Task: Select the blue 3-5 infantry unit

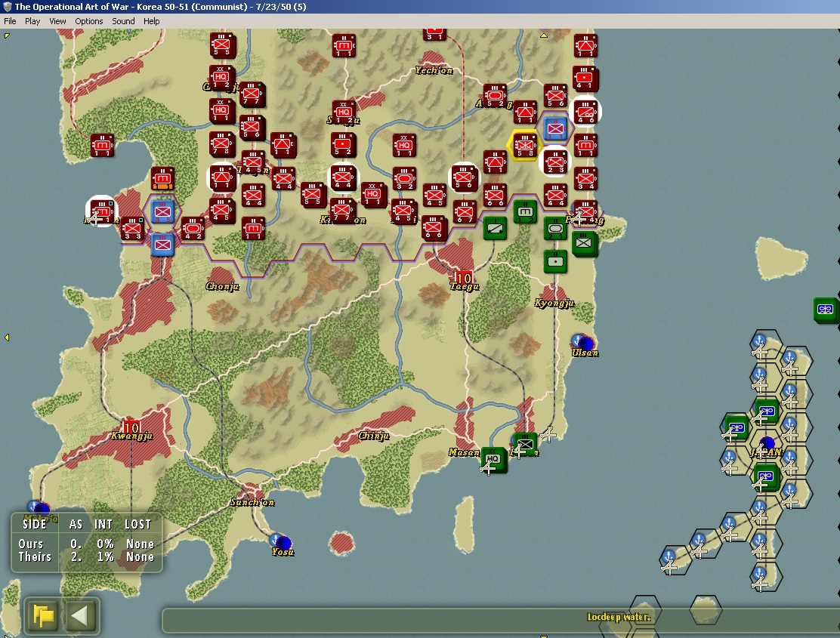Action: (162, 212)
